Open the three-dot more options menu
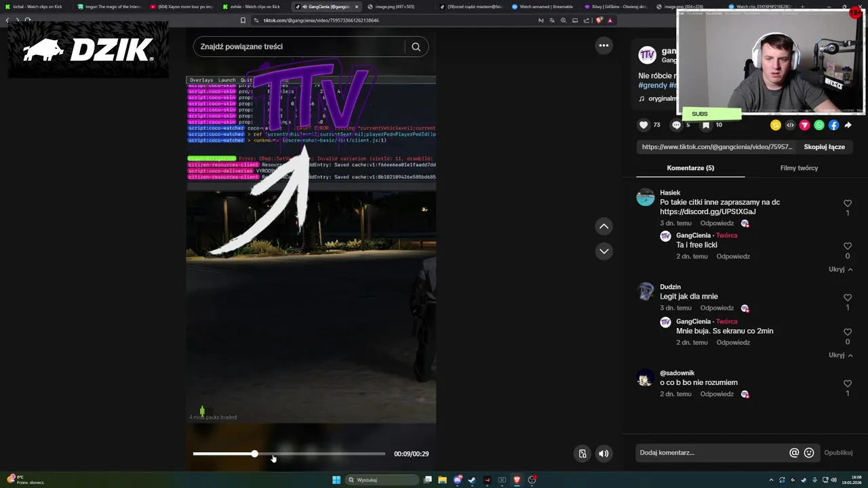This screenshot has width=868, height=488. coord(604,45)
